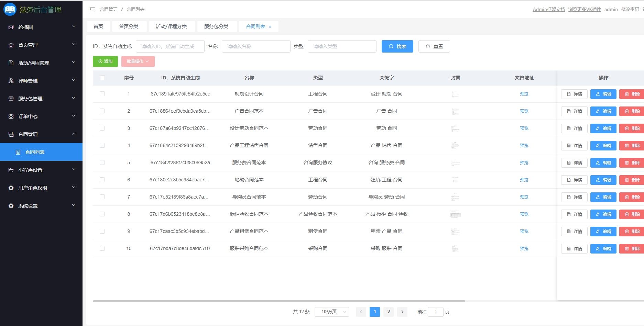Select the header select-all checkbox
Viewport: 644px width, 326px height.
click(x=102, y=78)
